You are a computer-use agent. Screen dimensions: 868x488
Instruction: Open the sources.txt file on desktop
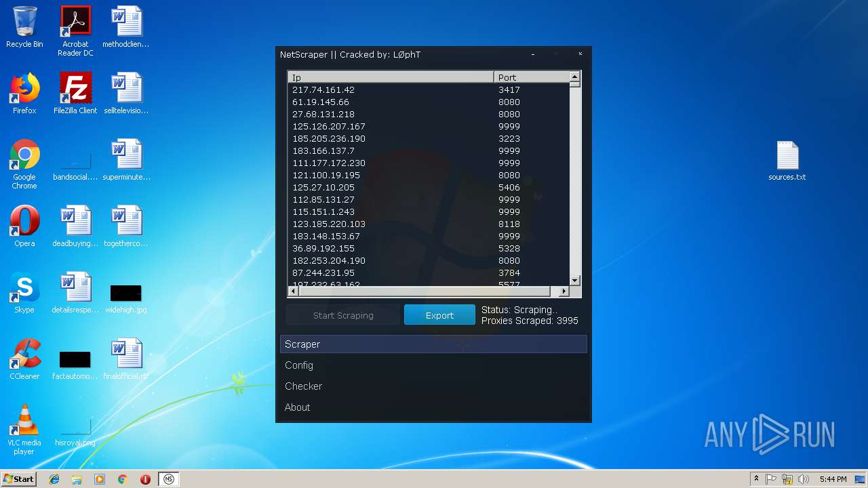(787, 160)
